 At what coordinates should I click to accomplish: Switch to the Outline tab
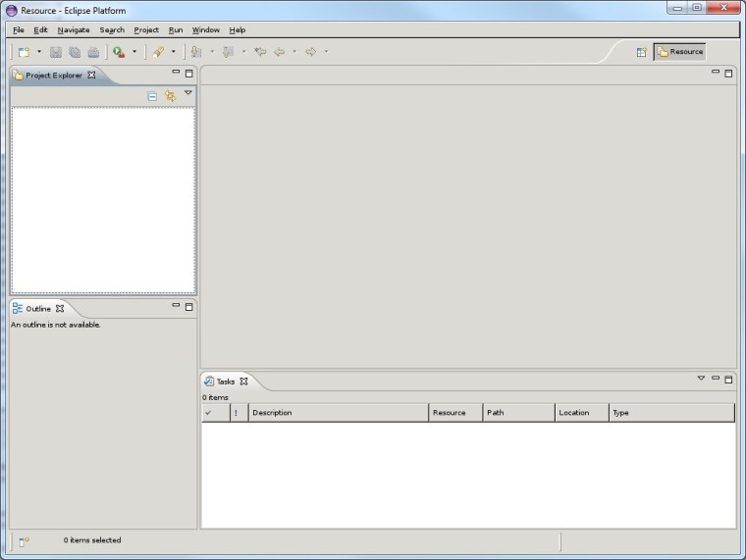37,309
